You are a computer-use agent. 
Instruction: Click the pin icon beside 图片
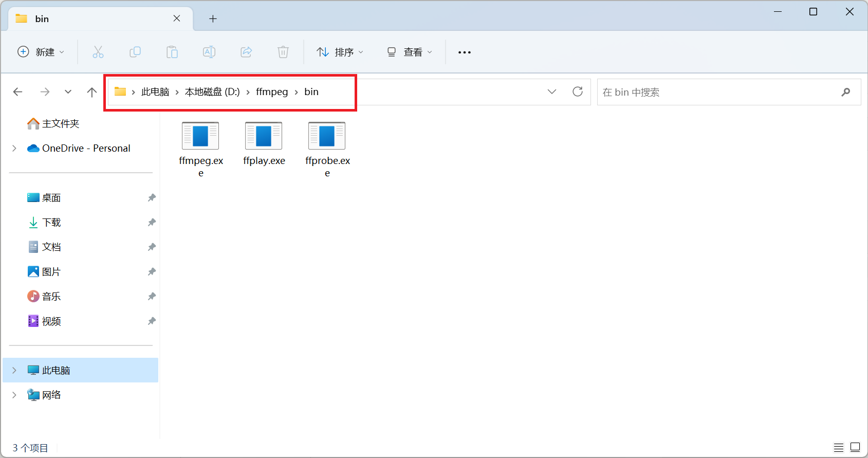pos(152,271)
